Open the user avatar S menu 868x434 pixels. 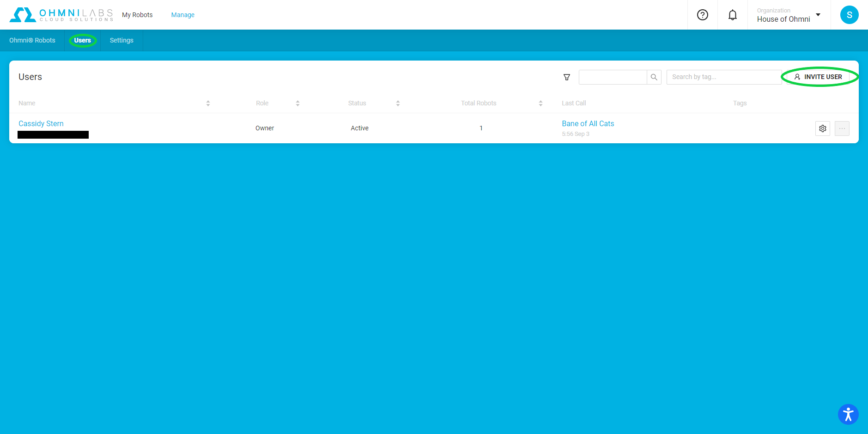pos(849,15)
